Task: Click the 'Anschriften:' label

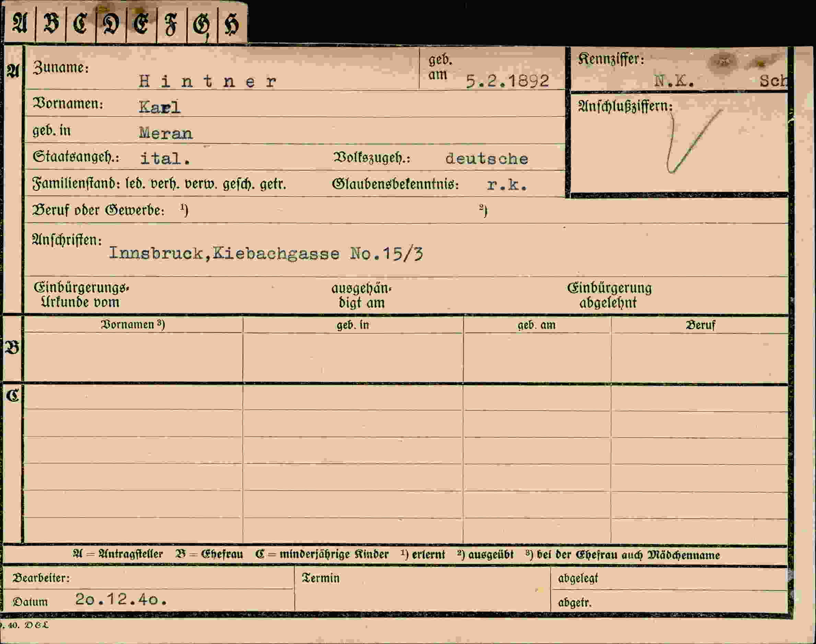Action: [x=67, y=240]
